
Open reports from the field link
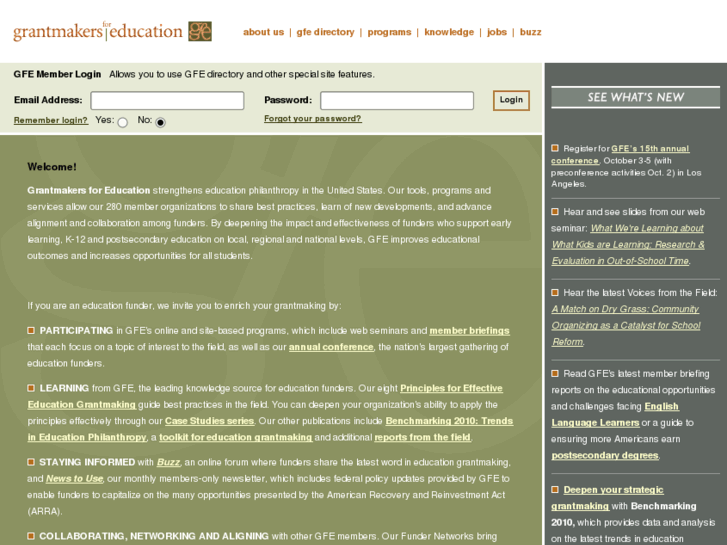(422, 437)
